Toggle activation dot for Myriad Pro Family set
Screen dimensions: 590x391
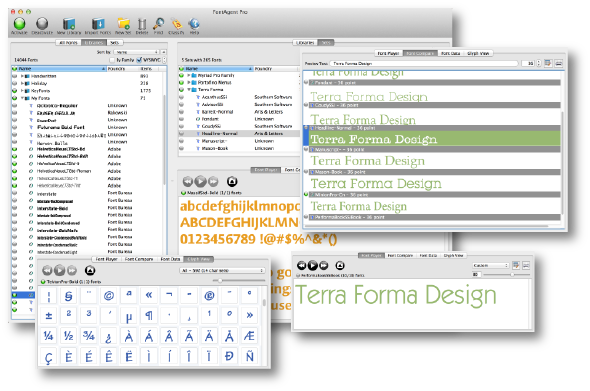181,75
